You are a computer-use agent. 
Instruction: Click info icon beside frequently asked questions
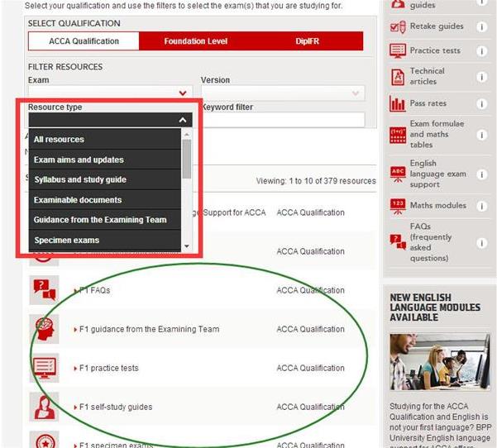click(481, 243)
